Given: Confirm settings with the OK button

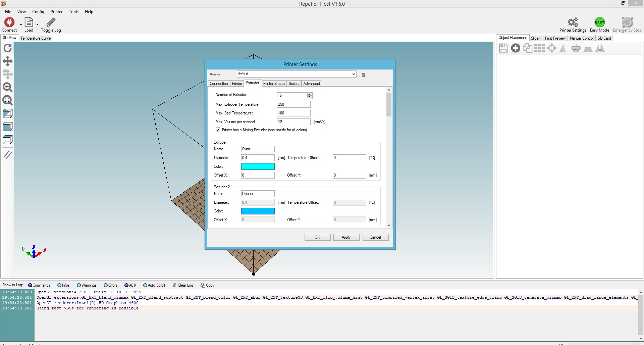Looking at the screenshot, I should 317,237.
